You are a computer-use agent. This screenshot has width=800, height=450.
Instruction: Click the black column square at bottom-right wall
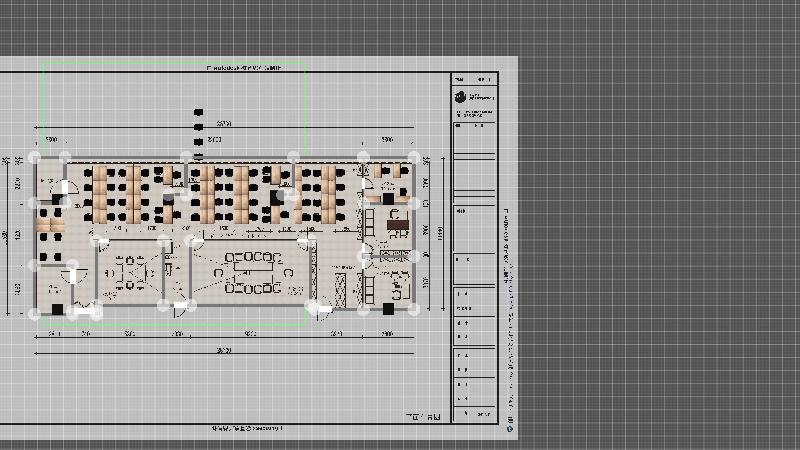387,309
